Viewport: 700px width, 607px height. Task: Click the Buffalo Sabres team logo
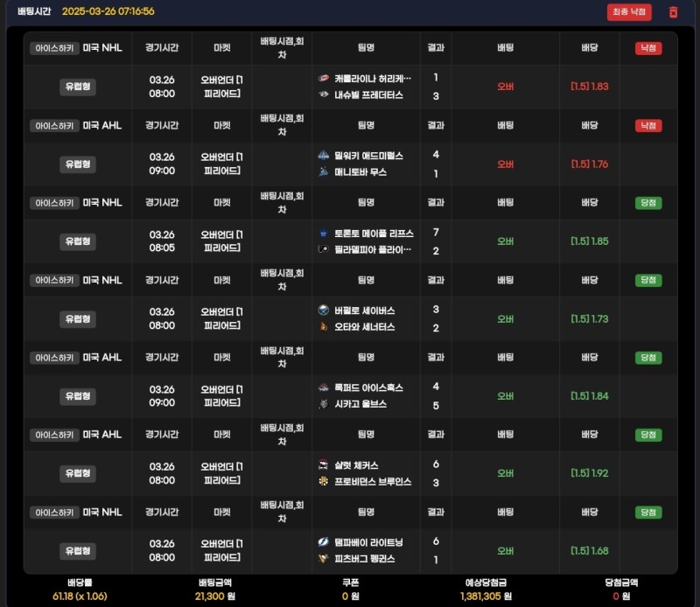click(324, 310)
